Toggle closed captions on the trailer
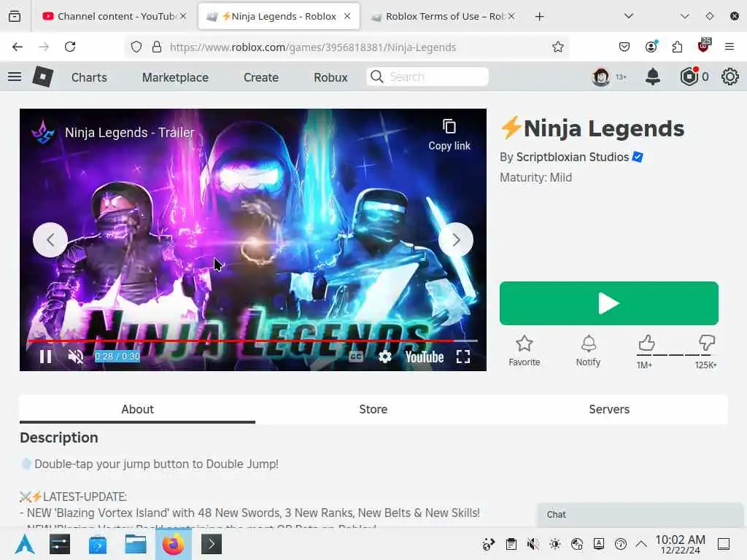Screen dimensions: 747x560 pos(356,356)
